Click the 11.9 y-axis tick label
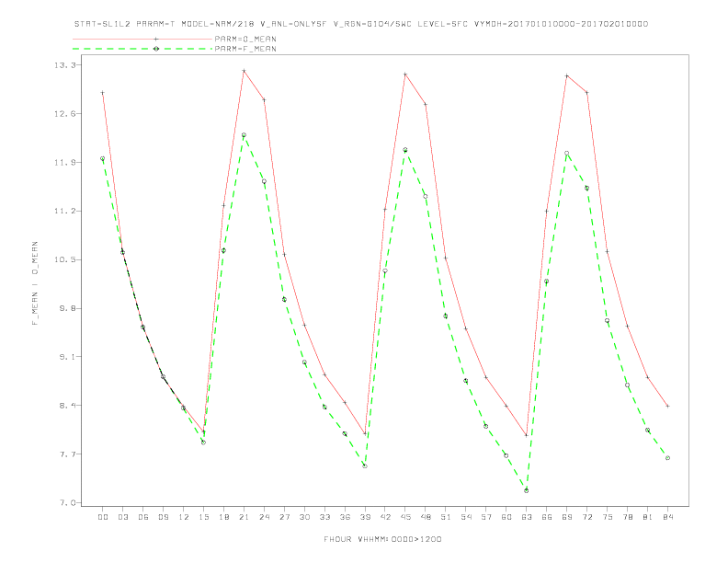The height and width of the screenshot is (563, 728). [x=63, y=163]
